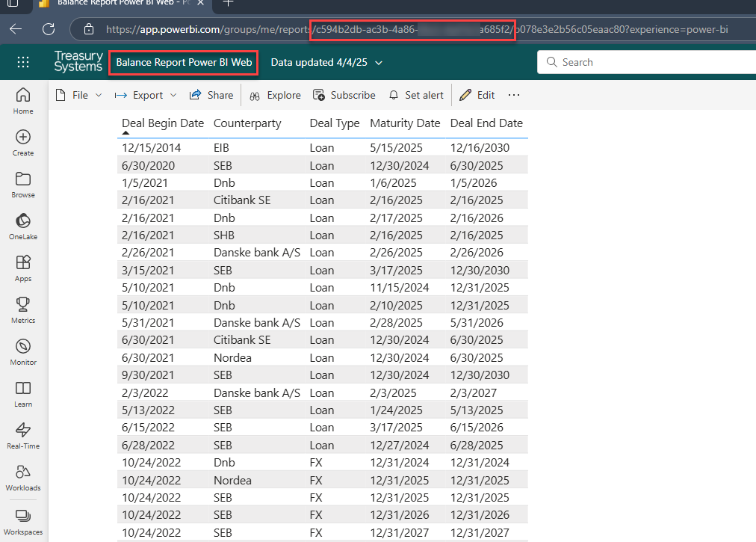Screen dimensions: 756x542
Task: Click the 2/10/2025 maturity date cell
Action: pos(397,306)
